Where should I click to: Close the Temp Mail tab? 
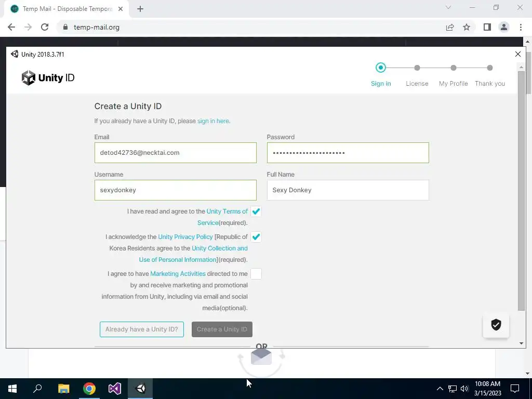point(121,9)
